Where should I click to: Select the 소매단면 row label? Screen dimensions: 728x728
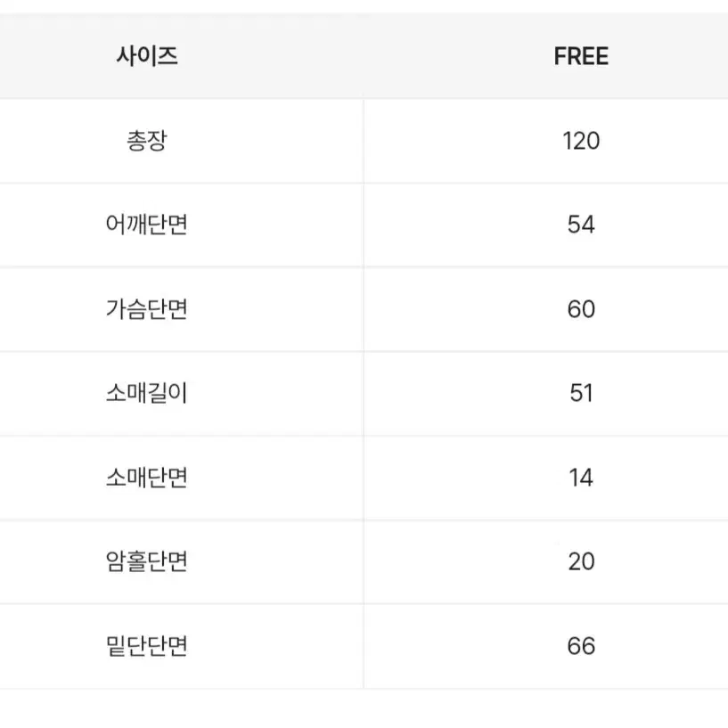click(147, 478)
